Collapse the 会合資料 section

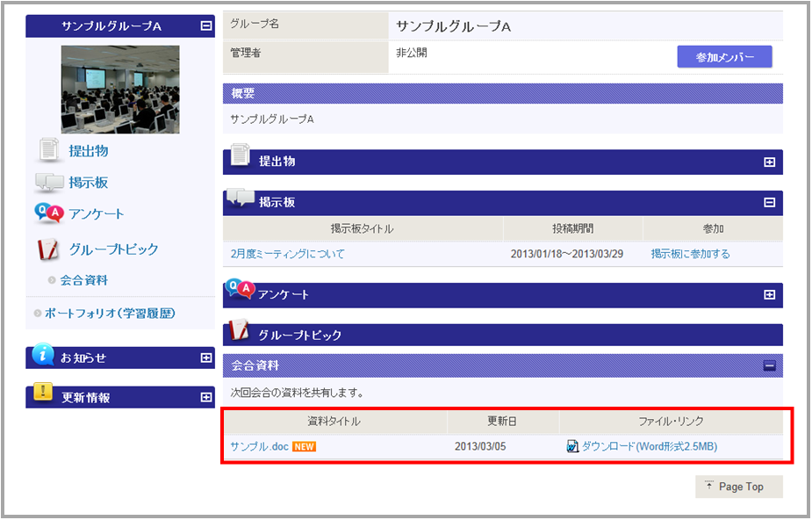click(770, 366)
